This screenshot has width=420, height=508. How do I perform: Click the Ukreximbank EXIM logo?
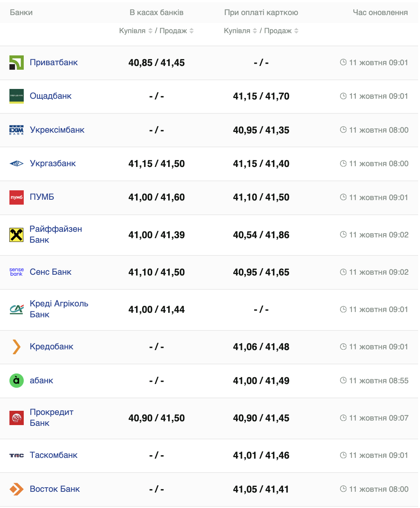click(x=17, y=130)
